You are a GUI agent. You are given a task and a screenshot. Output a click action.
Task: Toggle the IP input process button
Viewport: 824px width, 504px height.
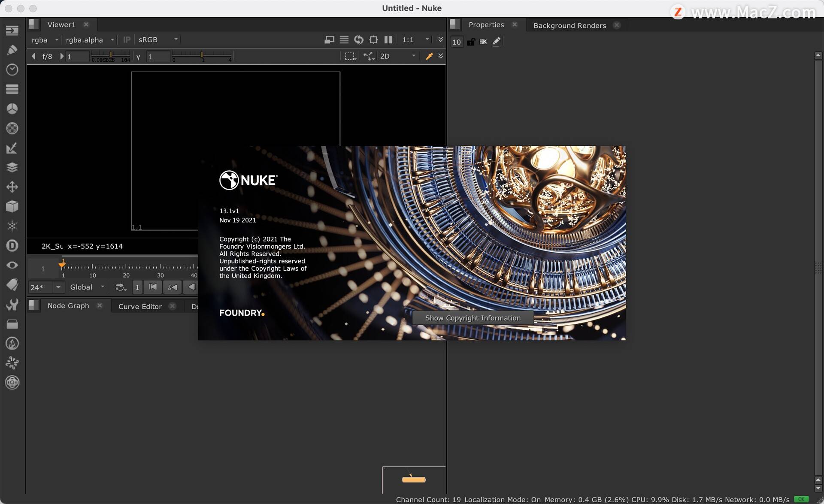click(x=127, y=40)
